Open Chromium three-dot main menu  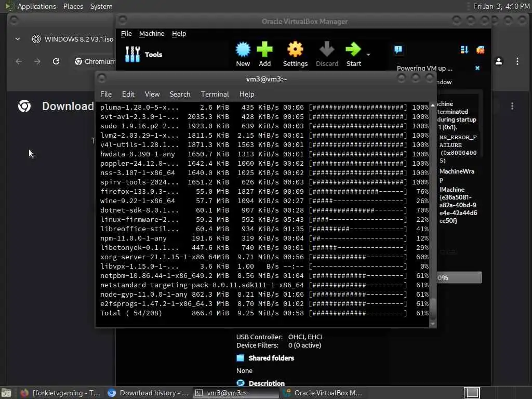pos(517,61)
